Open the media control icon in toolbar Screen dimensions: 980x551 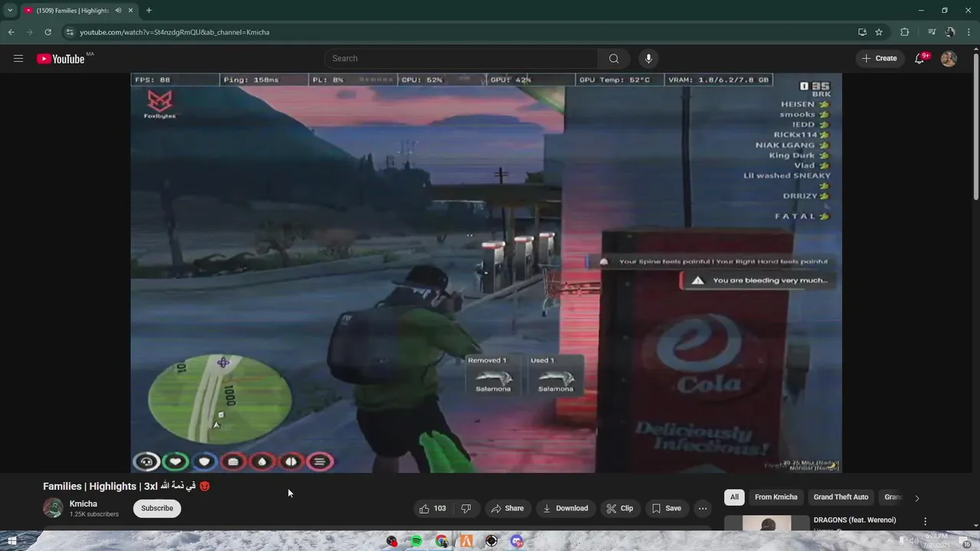(x=932, y=32)
